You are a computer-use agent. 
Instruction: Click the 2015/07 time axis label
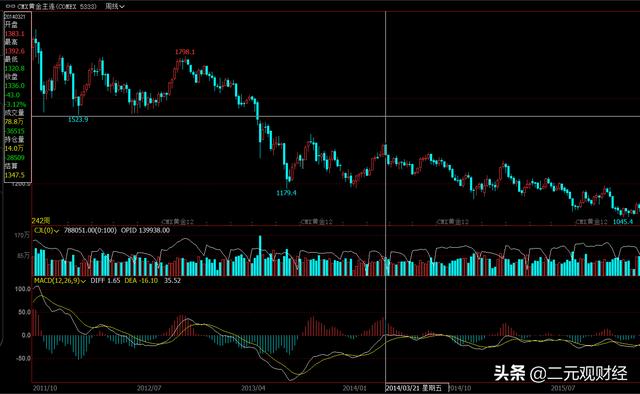tap(563, 388)
